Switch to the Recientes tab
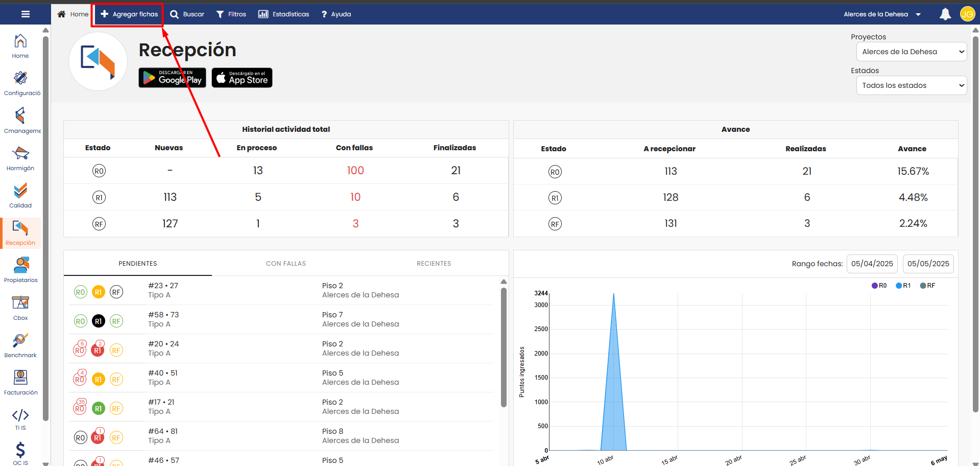 coord(434,264)
